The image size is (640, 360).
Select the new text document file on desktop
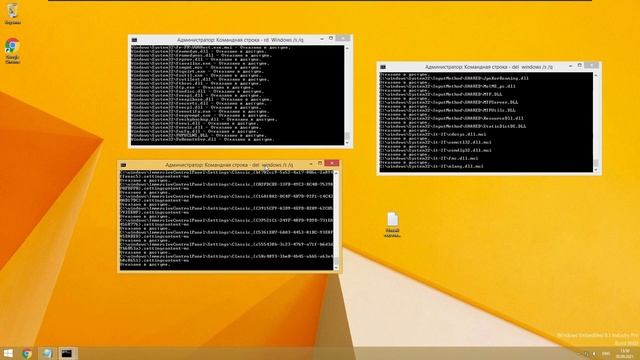[x=392, y=225]
